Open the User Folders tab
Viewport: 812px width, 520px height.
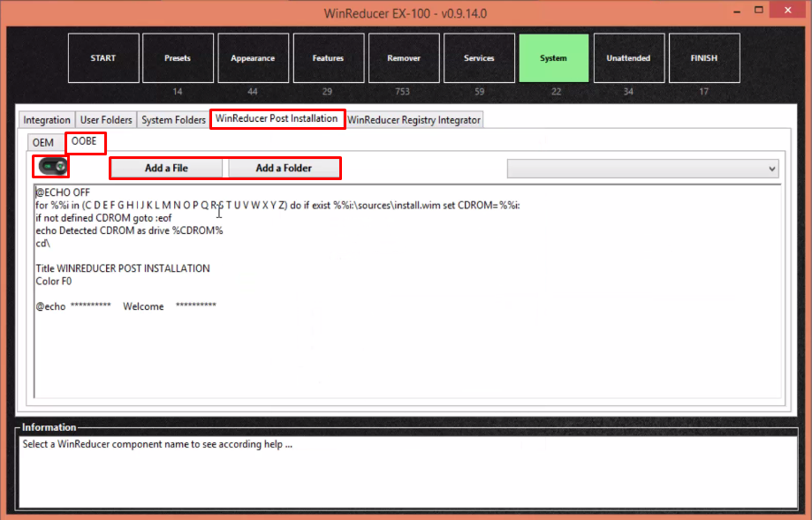pos(106,120)
